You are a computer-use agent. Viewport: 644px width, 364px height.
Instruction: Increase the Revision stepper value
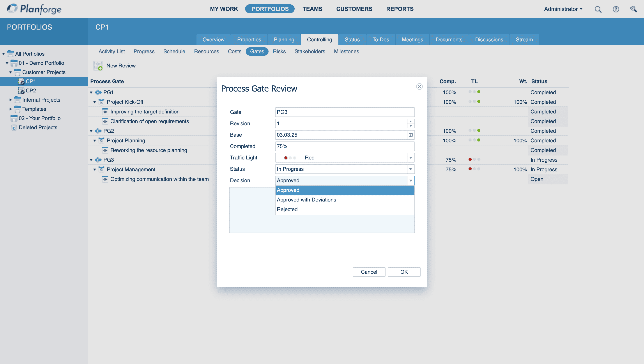point(410,121)
